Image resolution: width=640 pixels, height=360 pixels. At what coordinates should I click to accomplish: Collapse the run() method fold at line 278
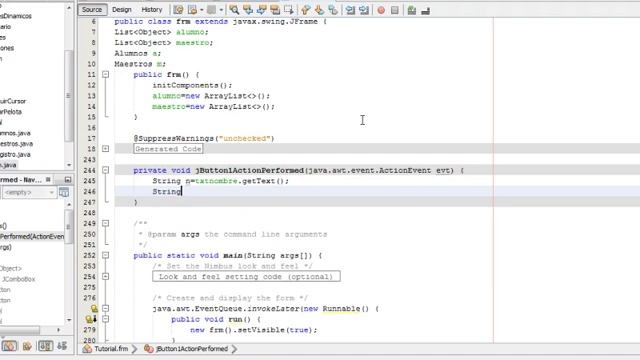[106, 319]
